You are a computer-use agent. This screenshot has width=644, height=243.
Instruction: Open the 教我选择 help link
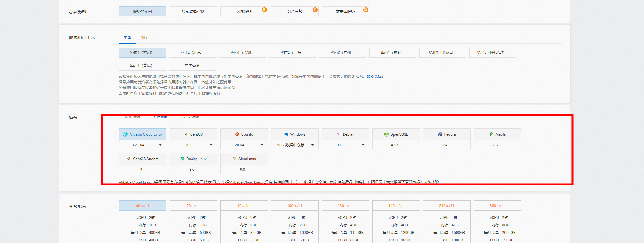374,77
